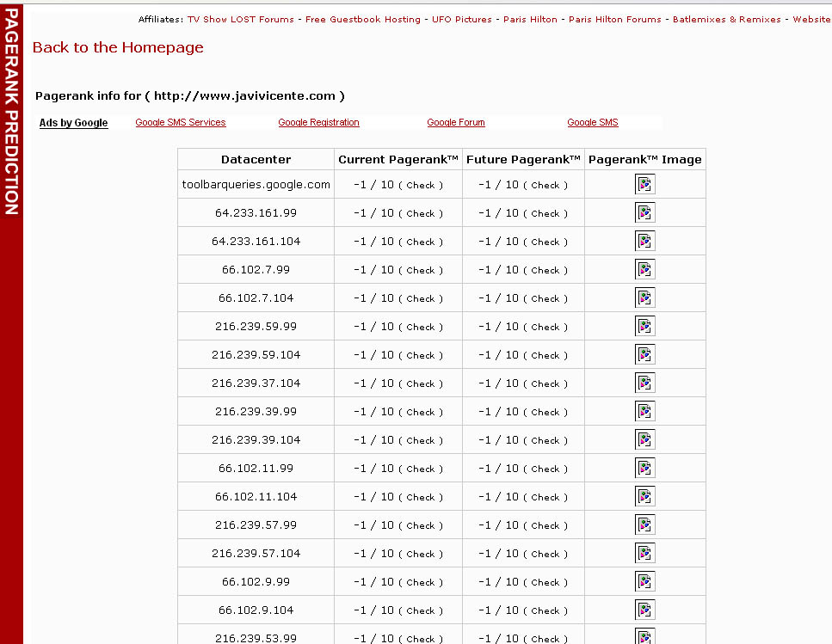Click Current Pagerank Check link for 216.239.59.99
The width and height of the screenshot is (832, 644).
coord(420,327)
